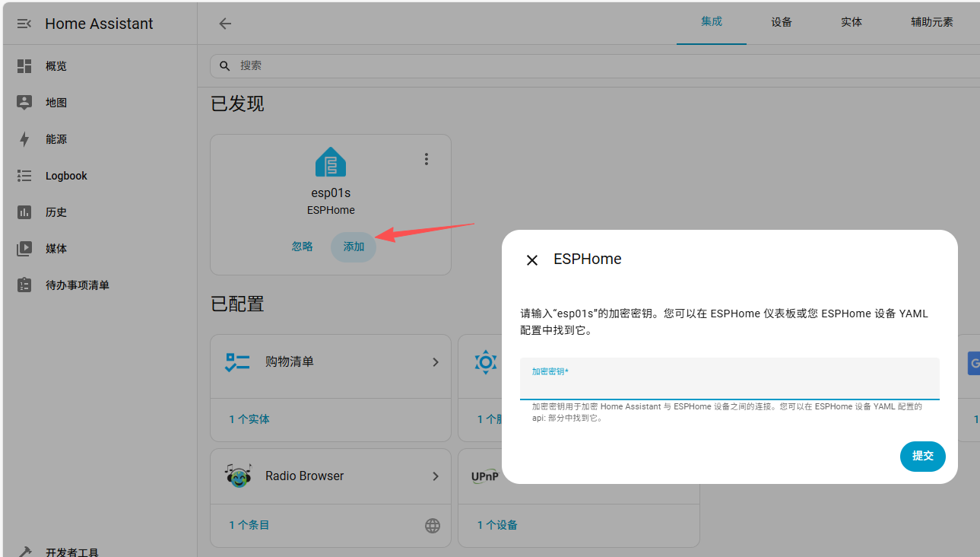Open 1 个条目 link under Radio Browser
This screenshot has height=557, width=980.
click(249, 525)
